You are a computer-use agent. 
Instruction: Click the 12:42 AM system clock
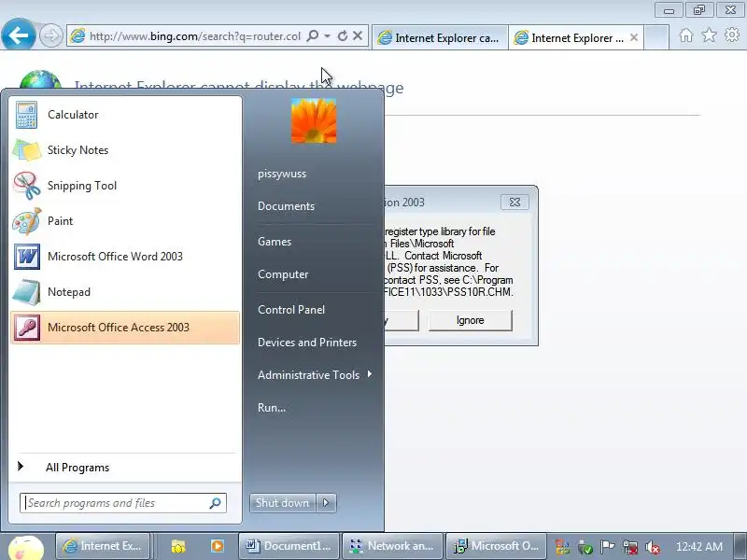click(699, 547)
